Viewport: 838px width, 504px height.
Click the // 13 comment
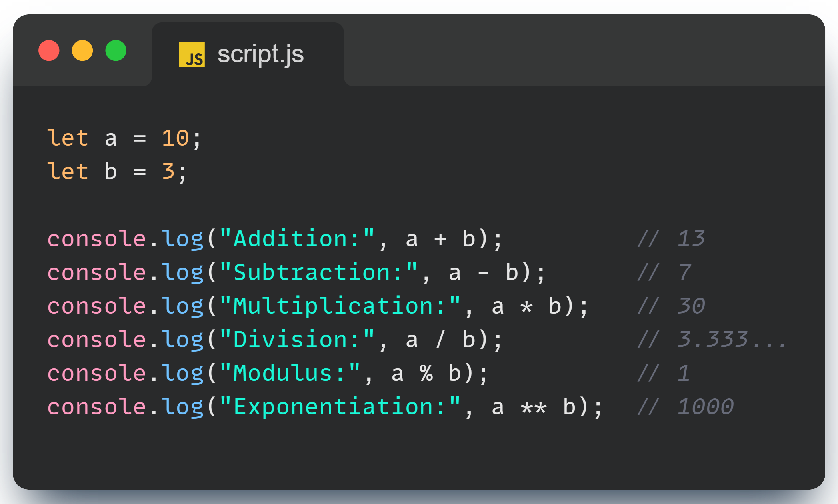(x=671, y=239)
